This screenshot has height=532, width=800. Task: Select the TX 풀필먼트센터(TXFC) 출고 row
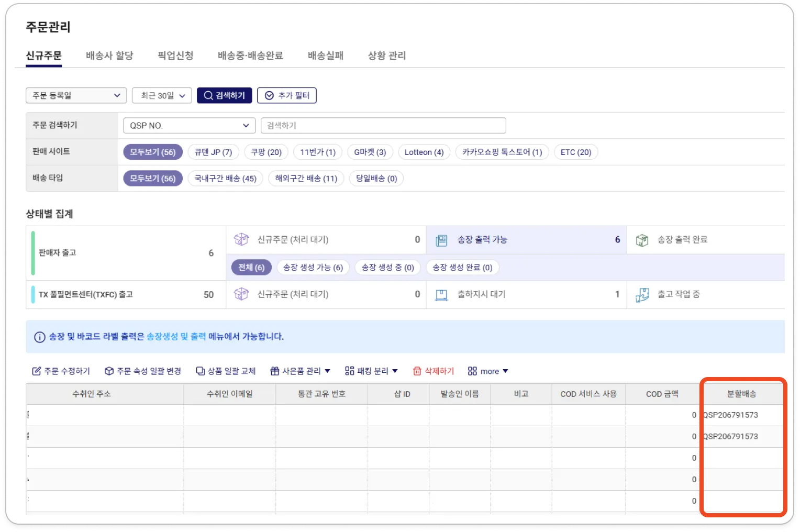click(126, 294)
